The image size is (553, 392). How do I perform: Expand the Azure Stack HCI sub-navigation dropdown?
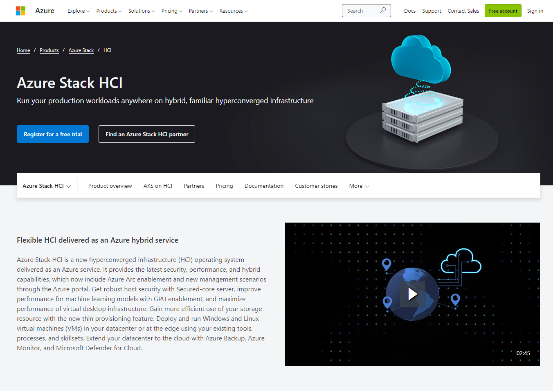click(47, 186)
